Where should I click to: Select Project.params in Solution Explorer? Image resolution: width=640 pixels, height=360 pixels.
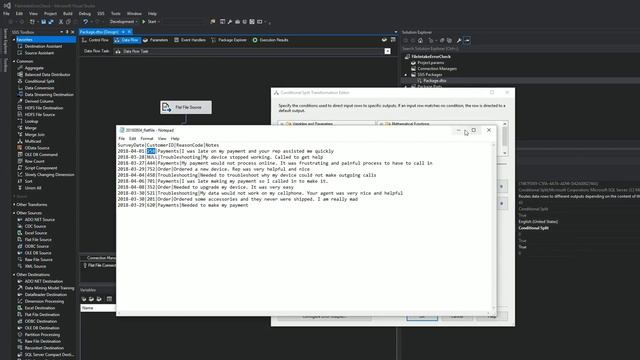(x=430, y=63)
